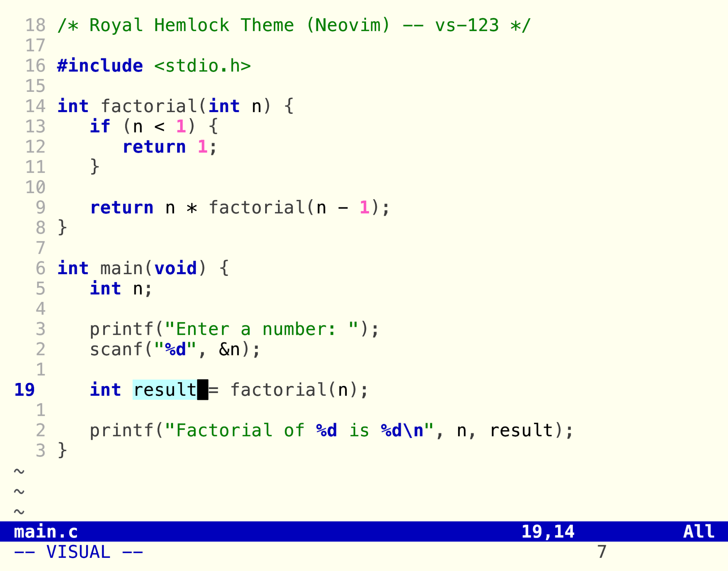This screenshot has width=728, height=571.
Task: Click the highlighted word result
Action: point(165,390)
